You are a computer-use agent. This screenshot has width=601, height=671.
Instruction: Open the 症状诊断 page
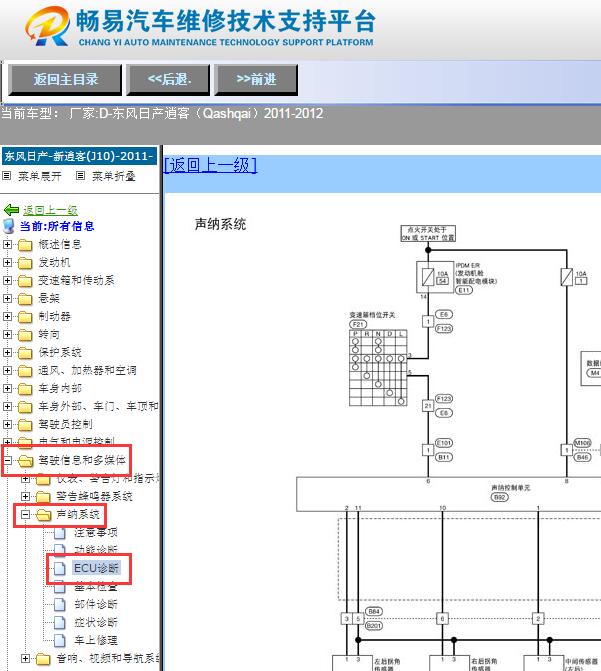coord(95,622)
